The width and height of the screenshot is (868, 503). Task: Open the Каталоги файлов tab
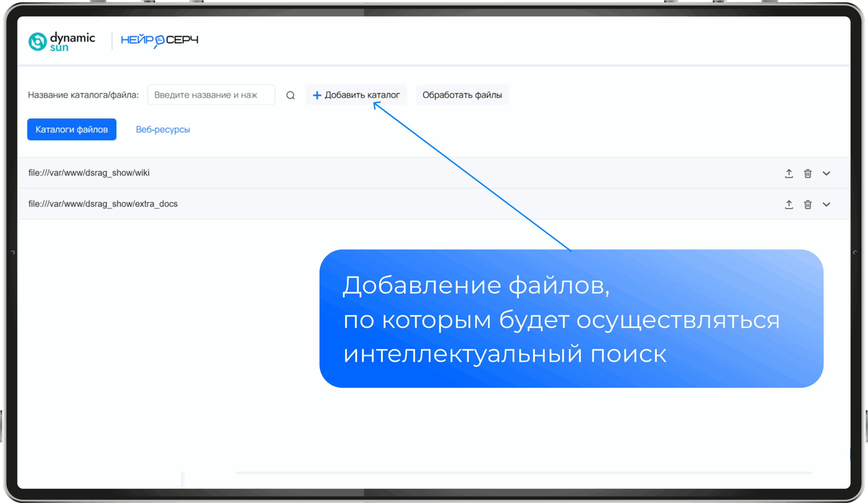pyautogui.click(x=72, y=130)
